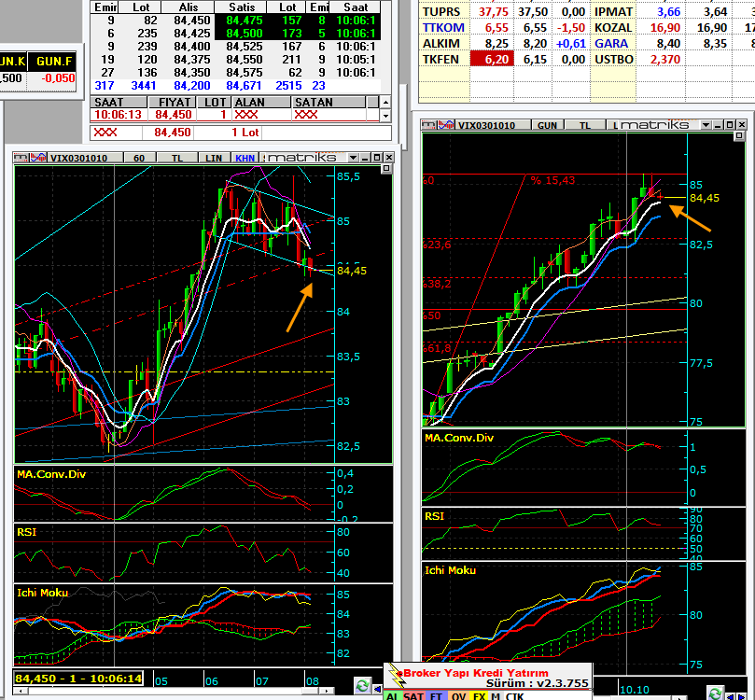Toggle the TL currency button on right chart
755x700 pixels.
[585, 125]
